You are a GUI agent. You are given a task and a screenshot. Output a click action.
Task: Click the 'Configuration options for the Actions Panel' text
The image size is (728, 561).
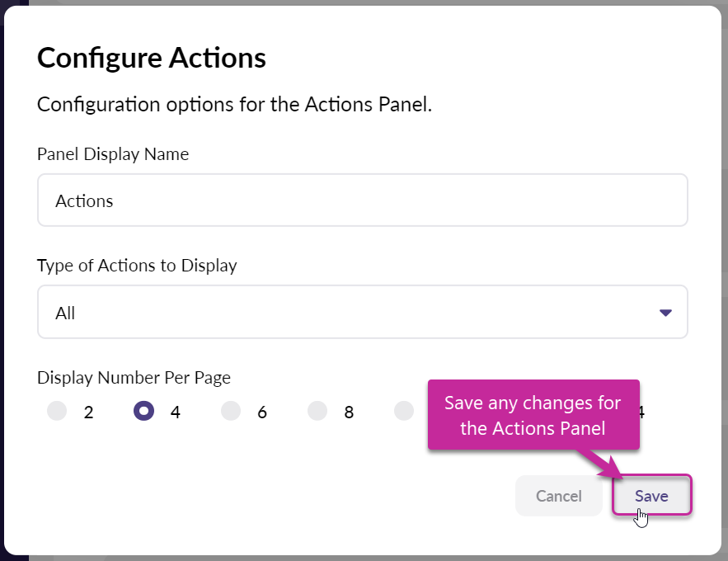[x=235, y=105]
